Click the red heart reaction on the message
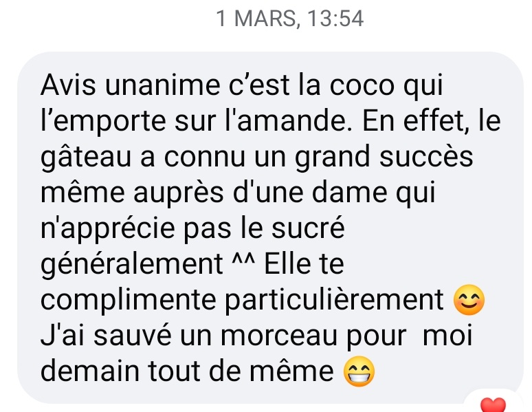Screen dimensions: 532x412 [493, 404]
